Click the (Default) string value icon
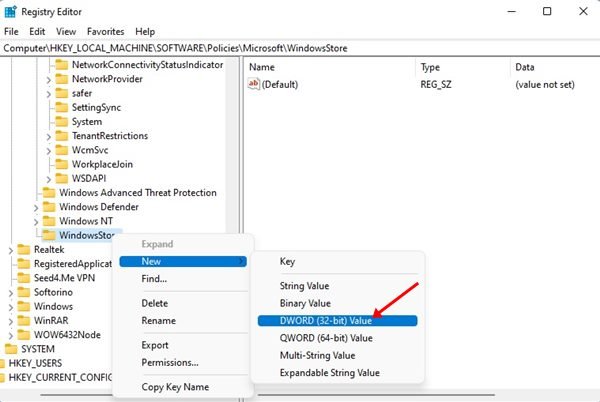Image resolution: width=600 pixels, height=402 pixels. click(254, 84)
